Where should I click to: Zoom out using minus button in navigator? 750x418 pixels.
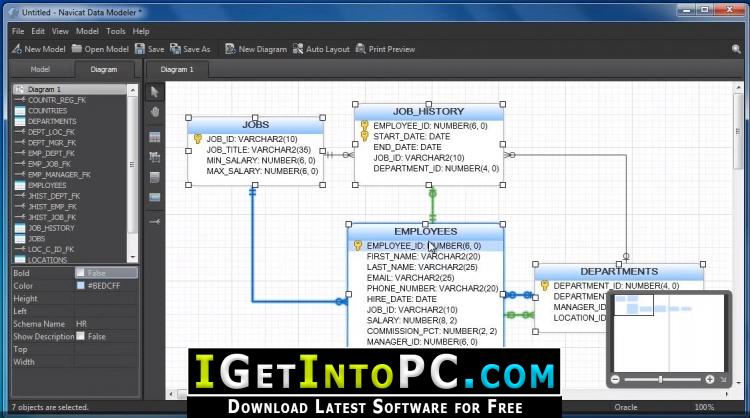coord(616,379)
